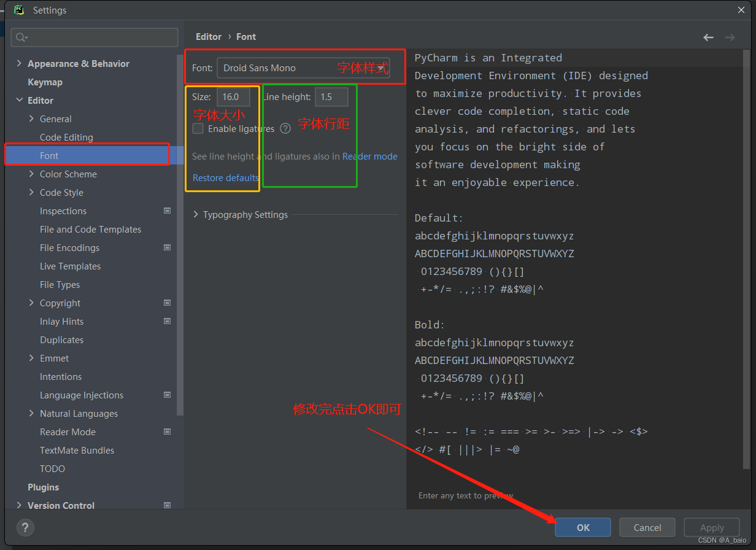Click OK to confirm settings

click(583, 527)
